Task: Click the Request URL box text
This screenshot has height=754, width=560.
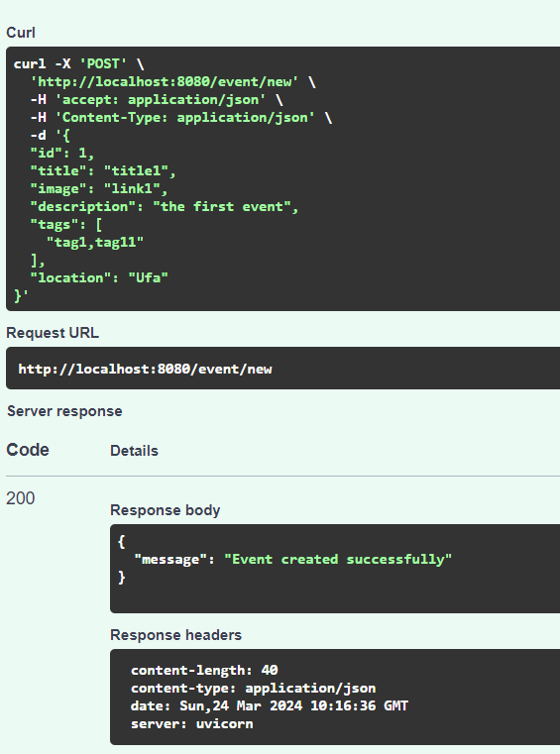Action: click(145, 369)
